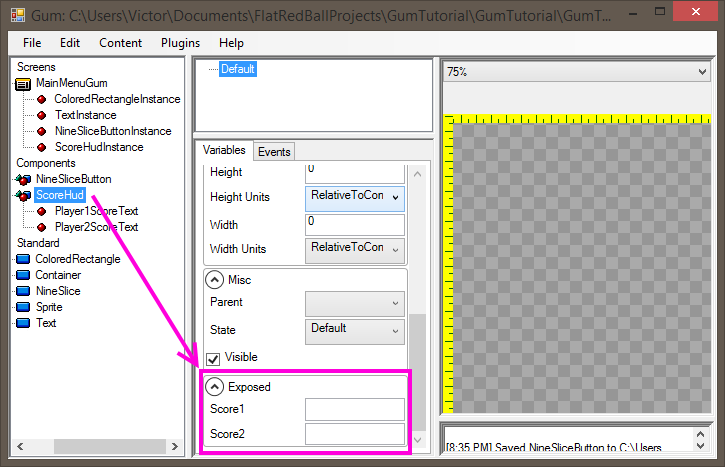
Task: Click the red Player1ScoreText instance icon
Action: click(x=43, y=211)
